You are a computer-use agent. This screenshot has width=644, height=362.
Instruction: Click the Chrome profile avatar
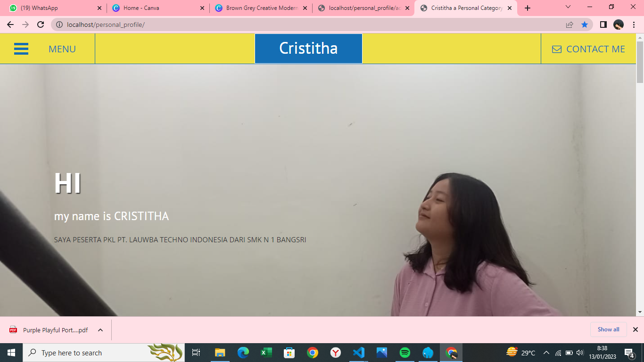pyautogui.click(x=619, y=25)
